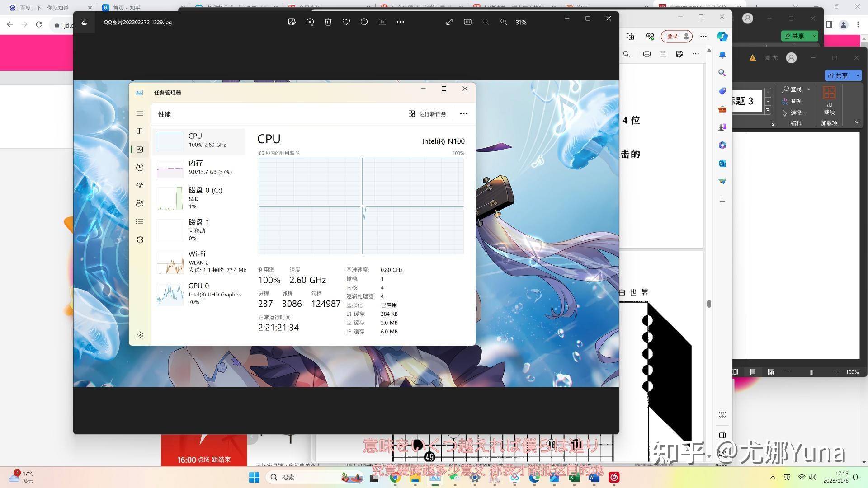The width and height of the screenshot is (868, 488).
Task: Open Copilot in the Edge sidebar
Action: click(722, 36)
